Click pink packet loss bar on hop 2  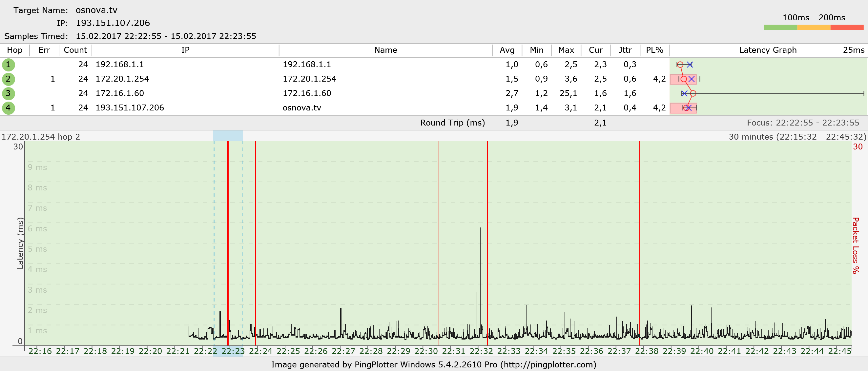click(674, 79)
